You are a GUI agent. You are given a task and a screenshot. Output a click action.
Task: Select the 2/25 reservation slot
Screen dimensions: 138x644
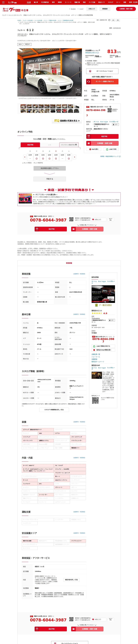69,157
